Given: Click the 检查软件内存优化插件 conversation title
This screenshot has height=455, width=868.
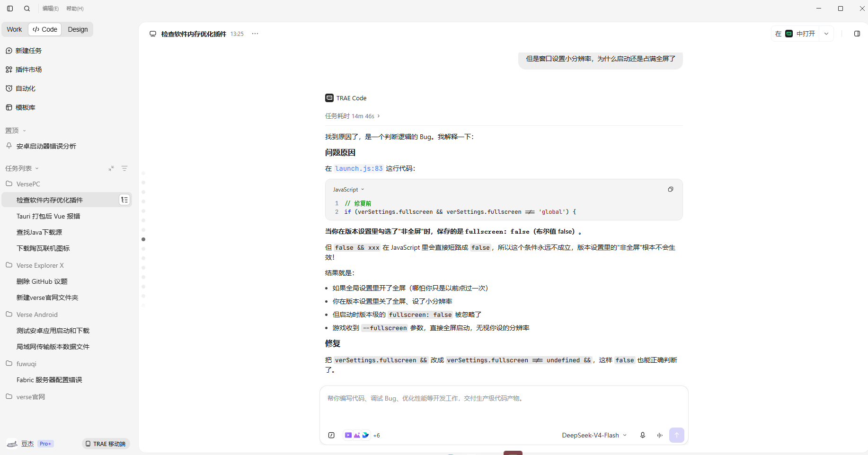Looking at the screenshot, I should (194, 34).
